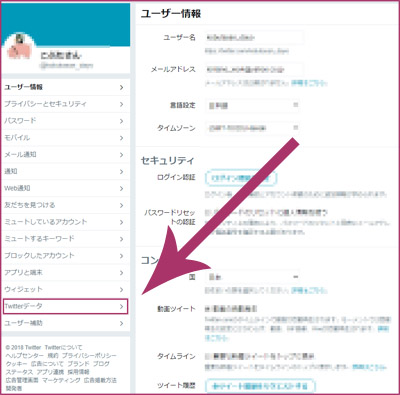The width and height of the screenshot is (400, 395).
Task: Open プライバシーとセキュリティ settings
Action: pyautogui.click(x=65, y=104)
